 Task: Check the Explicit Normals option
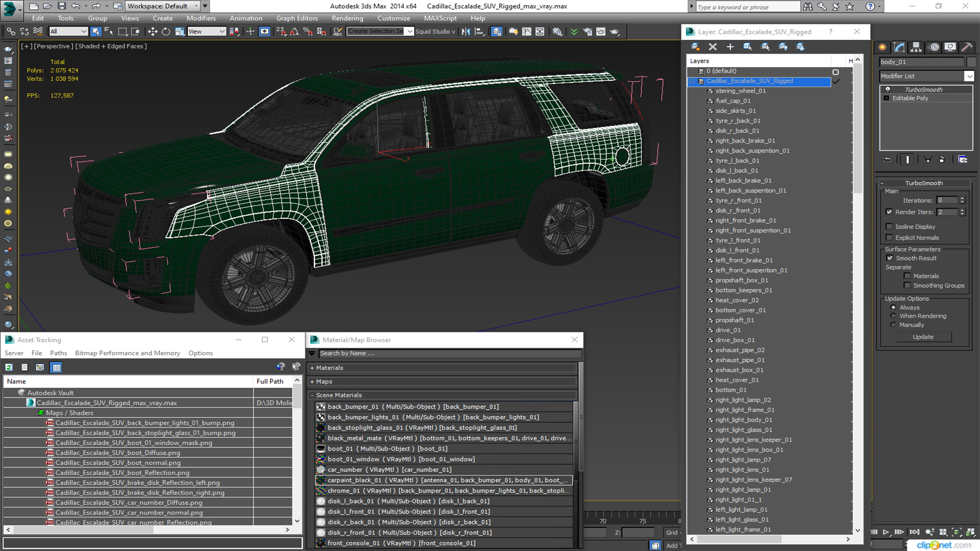pyautogui.click(x=889, y=238)
